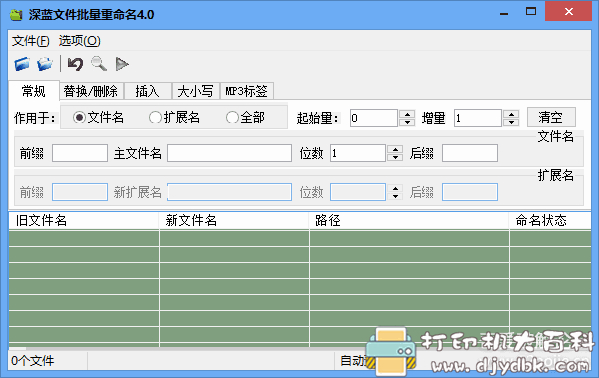The image size is (599, 378).
Task: Select the 全部 radio option
Action: click(245, 117)
